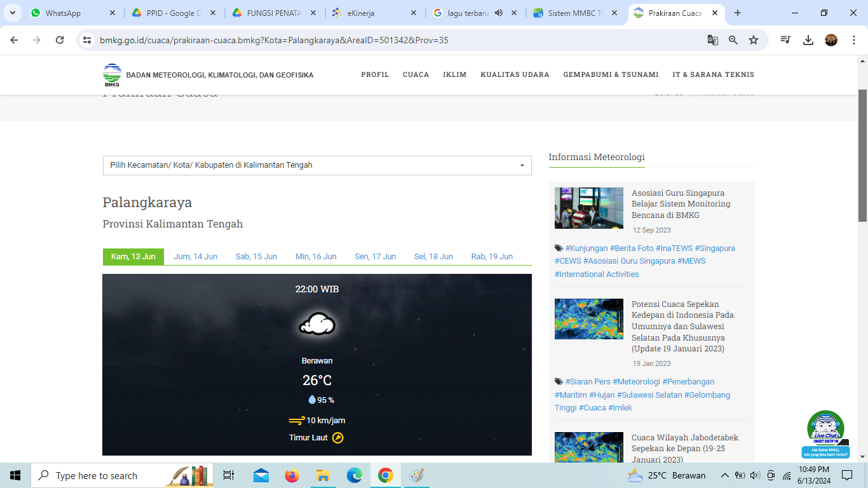Select the Sen, 17 Jun forecast tab
The width and height of the screenshot is (868, 488).
[376, 257]
